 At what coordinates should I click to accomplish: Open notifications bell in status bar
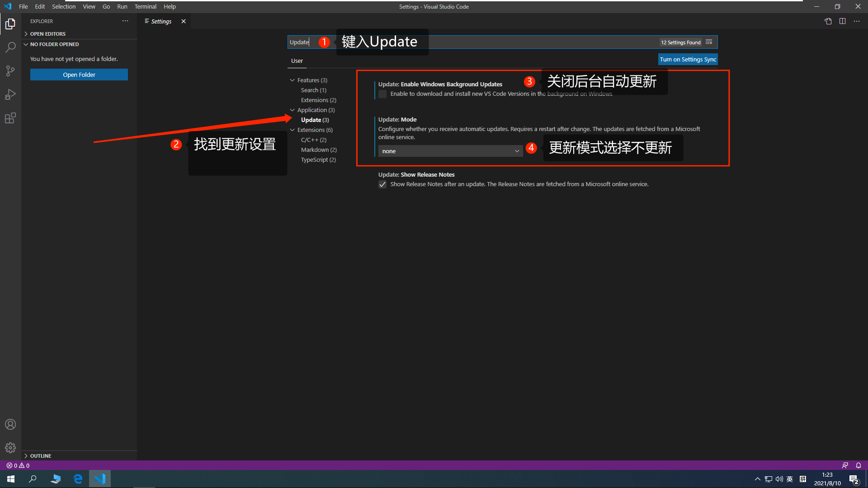pos(858,465)
